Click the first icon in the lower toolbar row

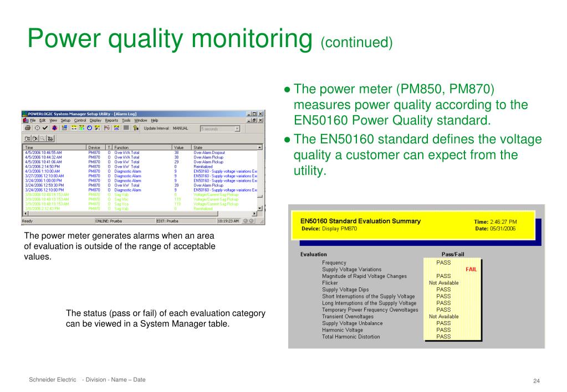pos(28,138)
